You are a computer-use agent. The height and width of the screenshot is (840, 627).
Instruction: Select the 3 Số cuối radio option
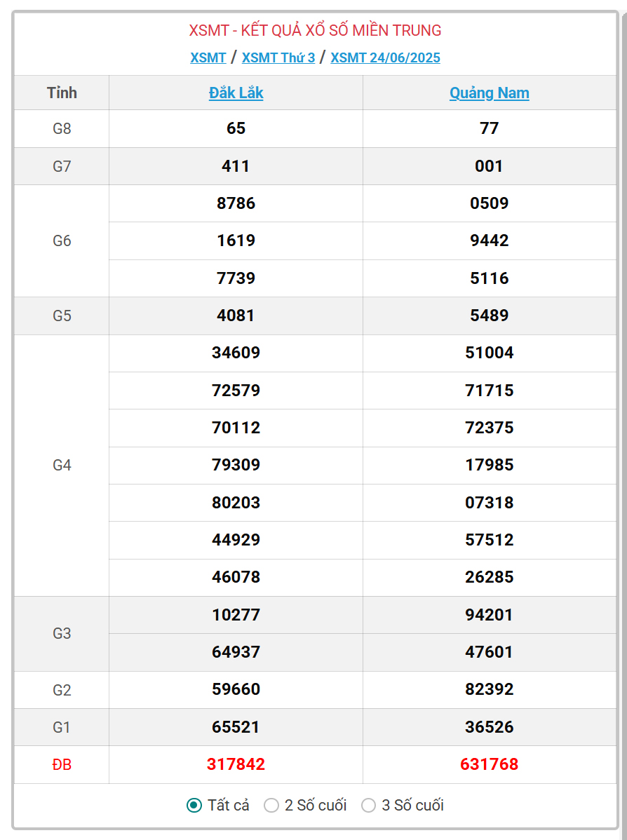tap(369, 805)
